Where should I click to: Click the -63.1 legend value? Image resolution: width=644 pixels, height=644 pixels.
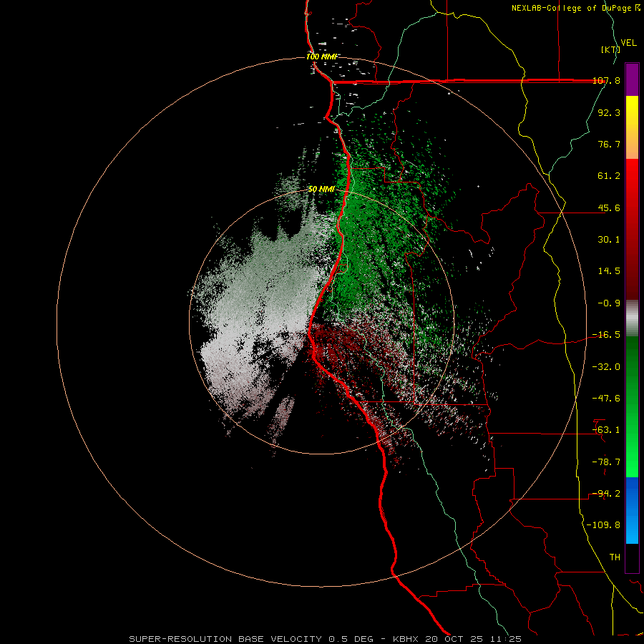[607, 430]
